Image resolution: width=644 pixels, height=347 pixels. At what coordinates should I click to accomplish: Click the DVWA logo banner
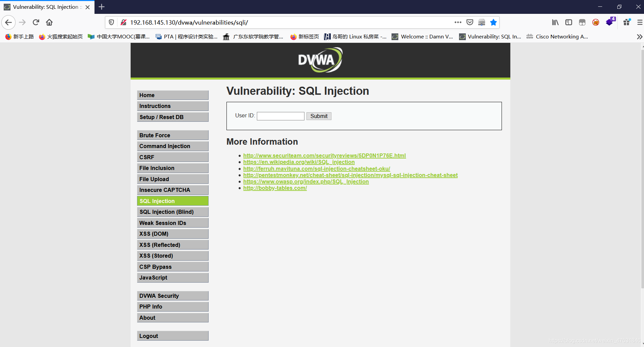click(x=320, y=60)
